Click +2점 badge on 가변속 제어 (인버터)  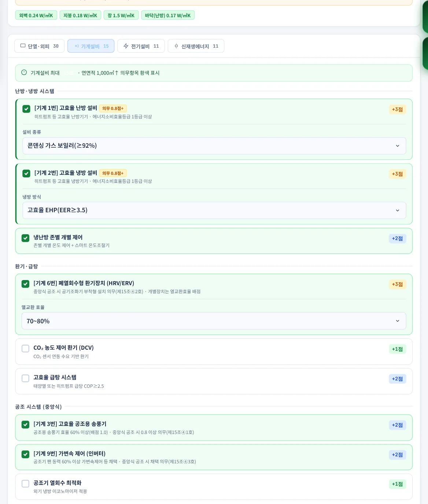click(397, 455)
